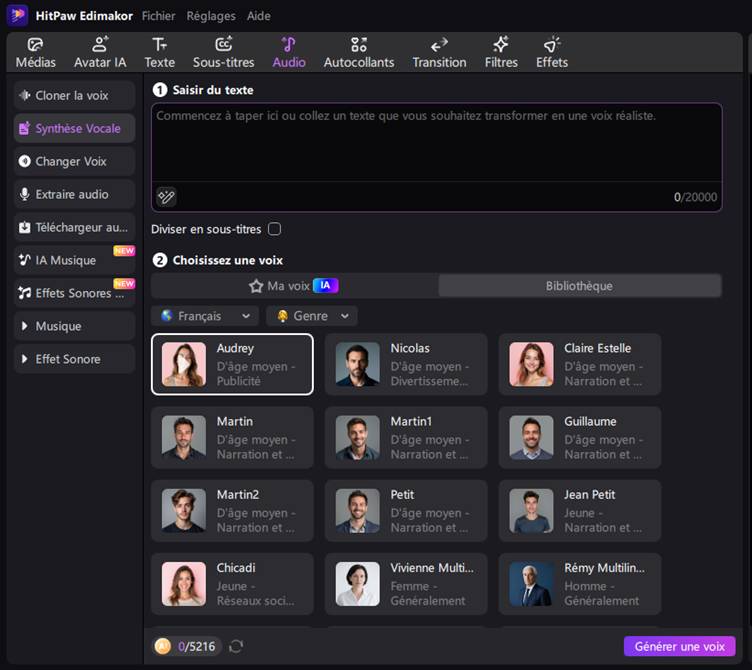Click into the text input area

(436, 142)
